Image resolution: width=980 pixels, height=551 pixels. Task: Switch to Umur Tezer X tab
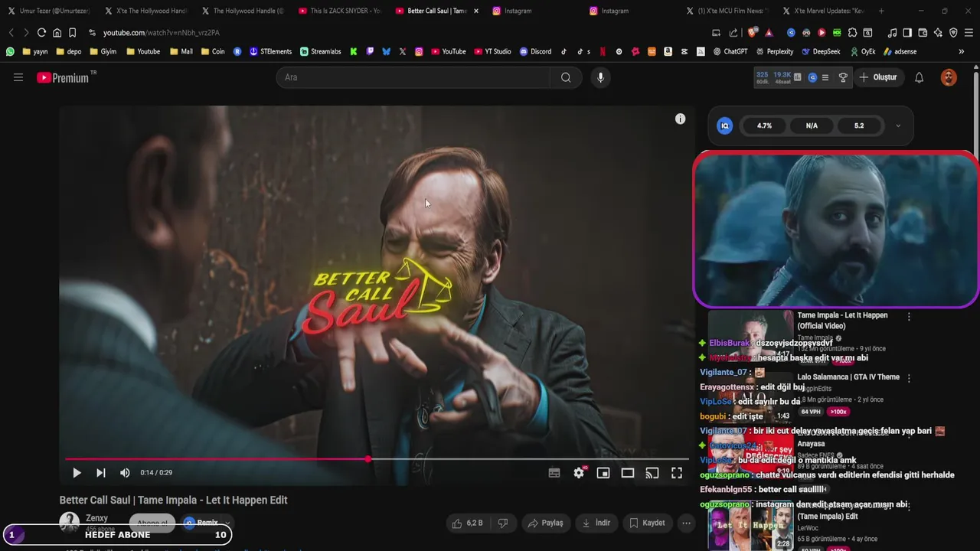[48, 11]
